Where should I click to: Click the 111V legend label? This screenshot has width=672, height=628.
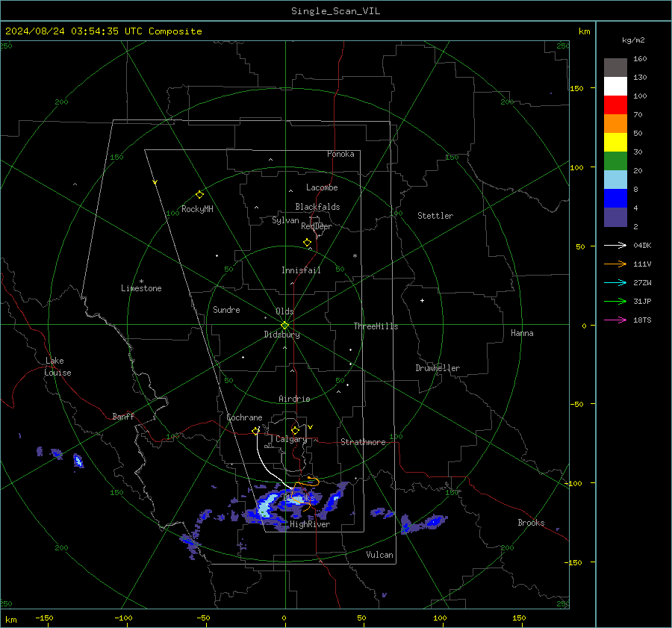[x=642, y=264]
